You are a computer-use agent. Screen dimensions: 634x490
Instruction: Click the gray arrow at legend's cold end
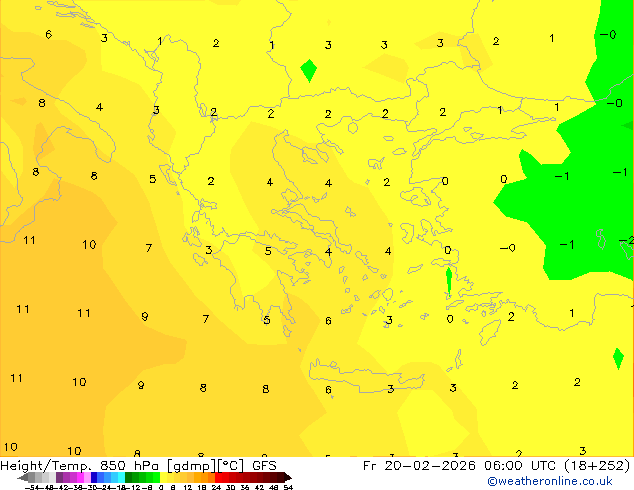(23, 477)
